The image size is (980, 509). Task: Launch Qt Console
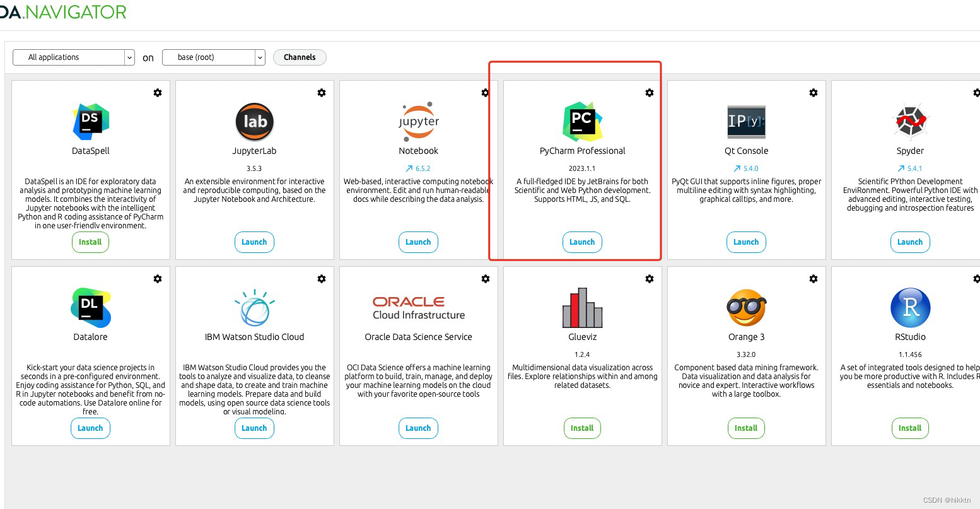(746, 242)
